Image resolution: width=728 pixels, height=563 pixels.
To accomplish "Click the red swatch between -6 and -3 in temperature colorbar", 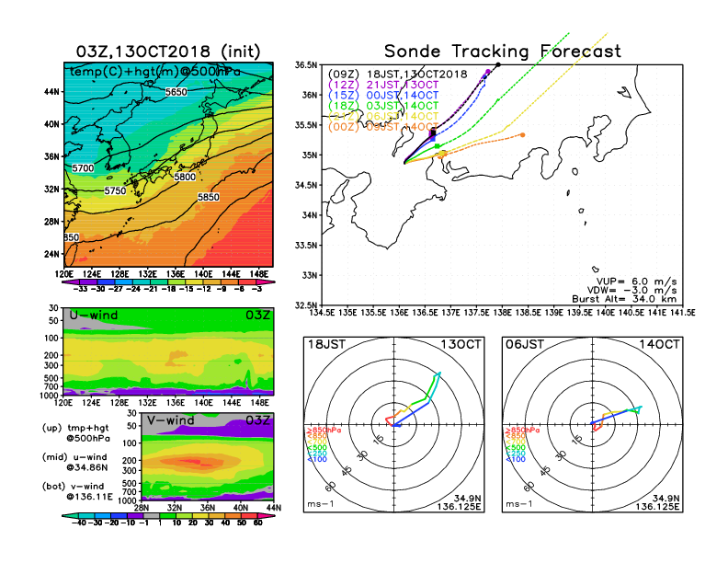I will pos(247,282).
